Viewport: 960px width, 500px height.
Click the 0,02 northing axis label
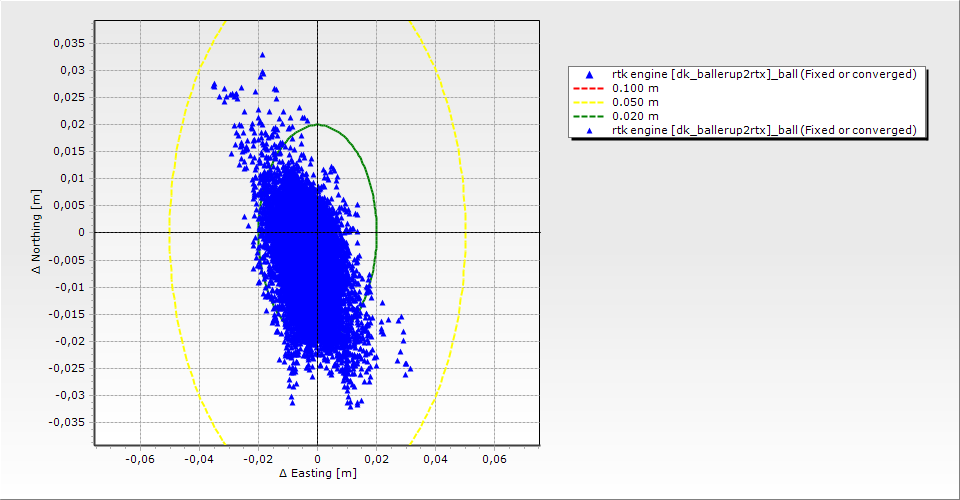tap(72, 124)
